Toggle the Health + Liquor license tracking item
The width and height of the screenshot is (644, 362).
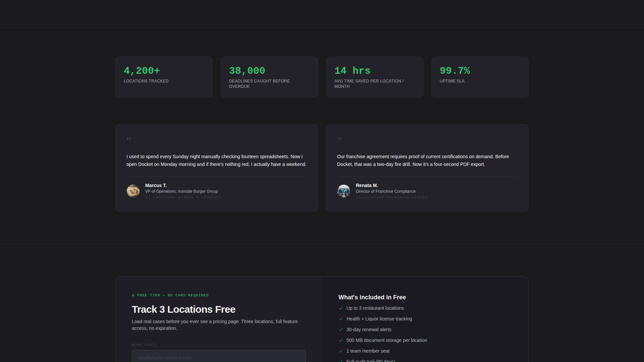(x=379, y=319)
